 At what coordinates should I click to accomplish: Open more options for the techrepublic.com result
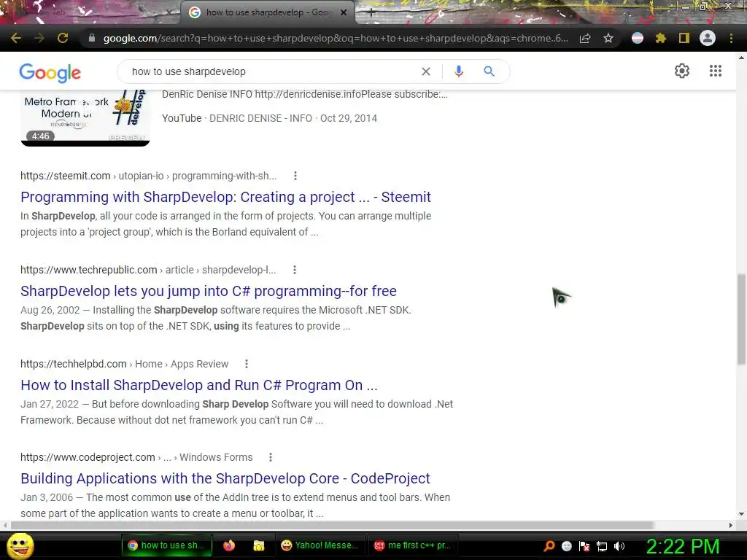pyautogui.click(x=295, y=270)
